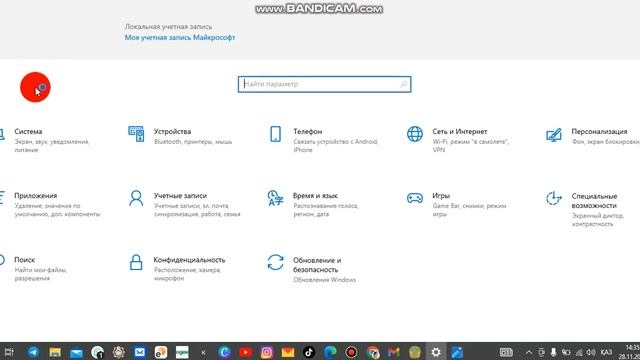The image size is (640, 360).
Task: Open Canva from the taskbar
Action: pyautogui.click(x=224, y=352)
